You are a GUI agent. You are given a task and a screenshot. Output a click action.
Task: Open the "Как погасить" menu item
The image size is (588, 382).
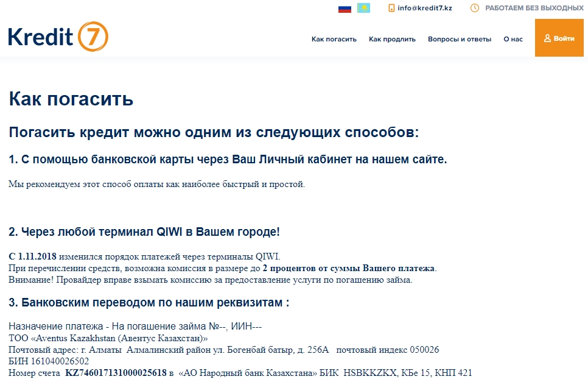pos(334,39)
